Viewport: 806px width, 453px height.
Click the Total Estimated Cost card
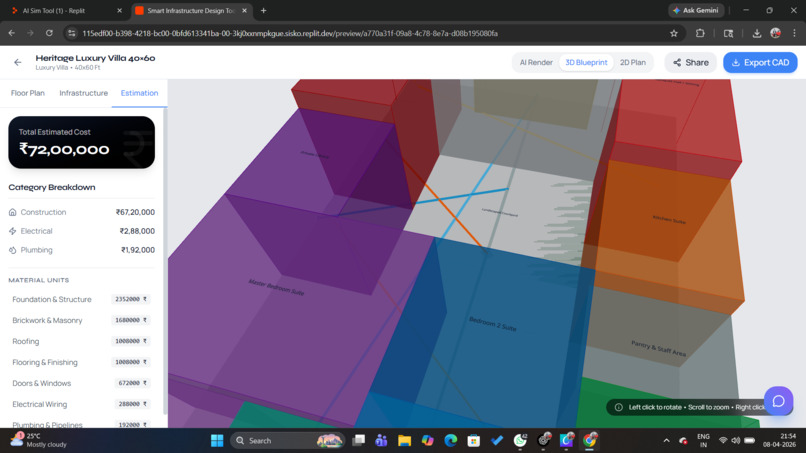[81, 142]
